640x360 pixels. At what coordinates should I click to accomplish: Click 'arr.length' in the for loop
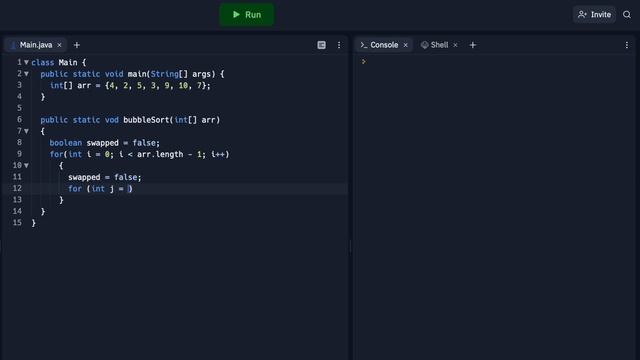coord(160,154)
